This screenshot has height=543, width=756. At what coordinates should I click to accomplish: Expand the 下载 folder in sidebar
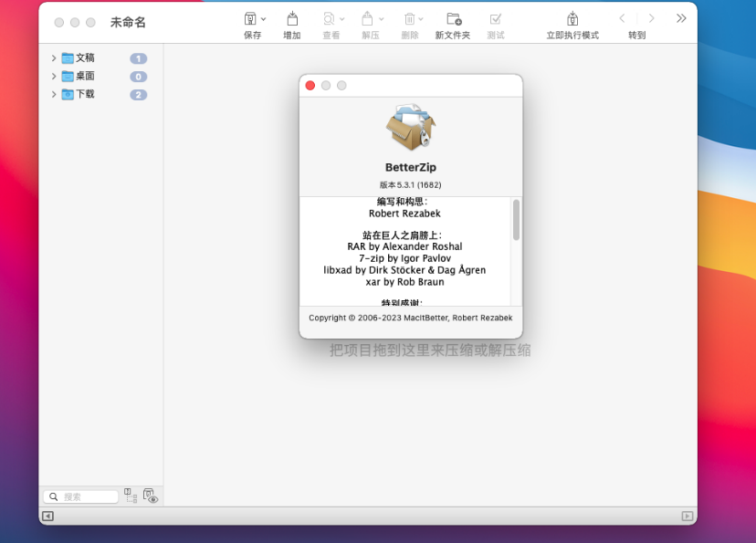[54, 94]
